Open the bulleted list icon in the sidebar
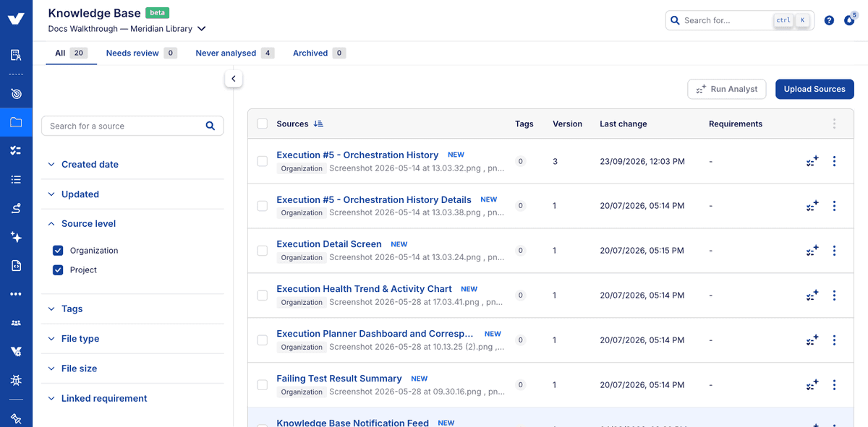The height and width of the screenshot is (427, 868). (x=16, y=179)
